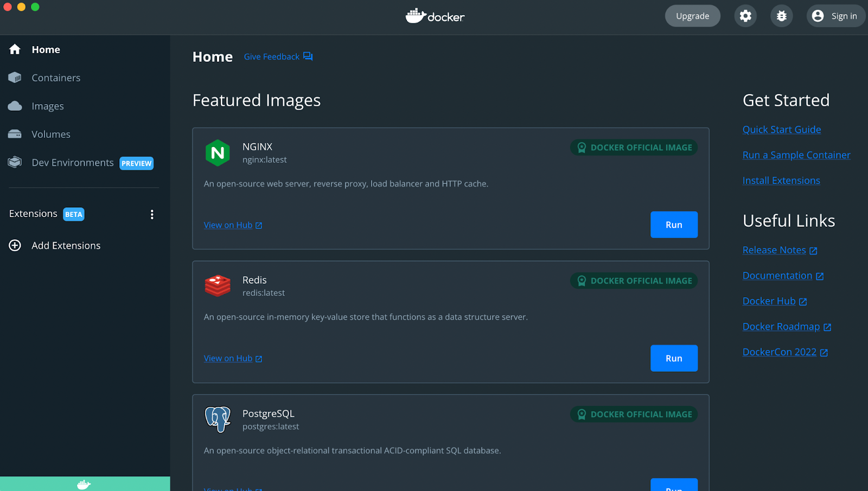Click the Volumes drive icon
The height and width of the screenshot is (491, 868).
click(15, 134)
